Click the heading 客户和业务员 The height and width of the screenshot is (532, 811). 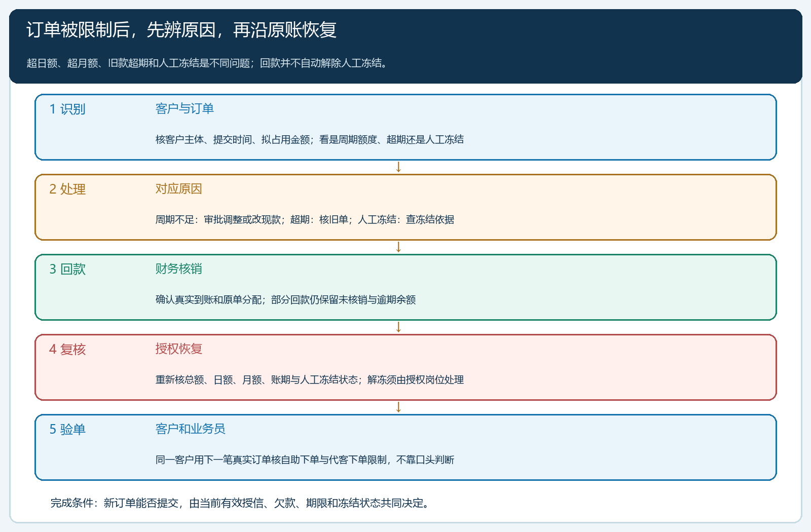[190, 429]
